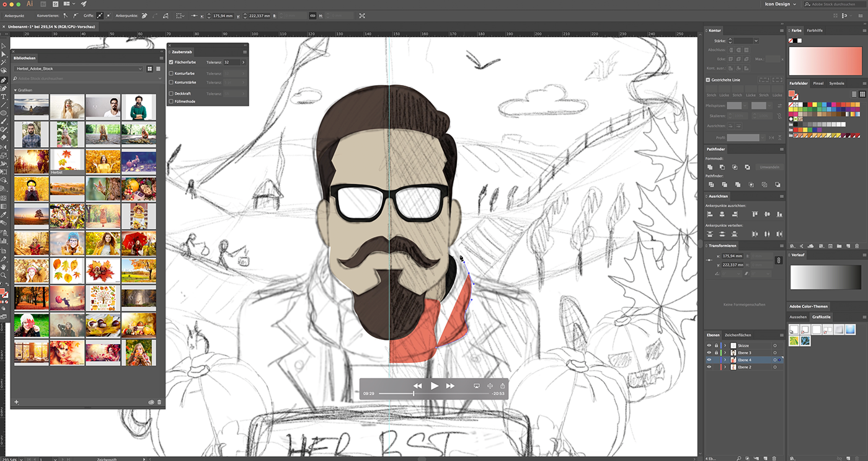Screen dimensions: 868x461
Task: Select the Line Segment tool
Action: click(4, 105)
